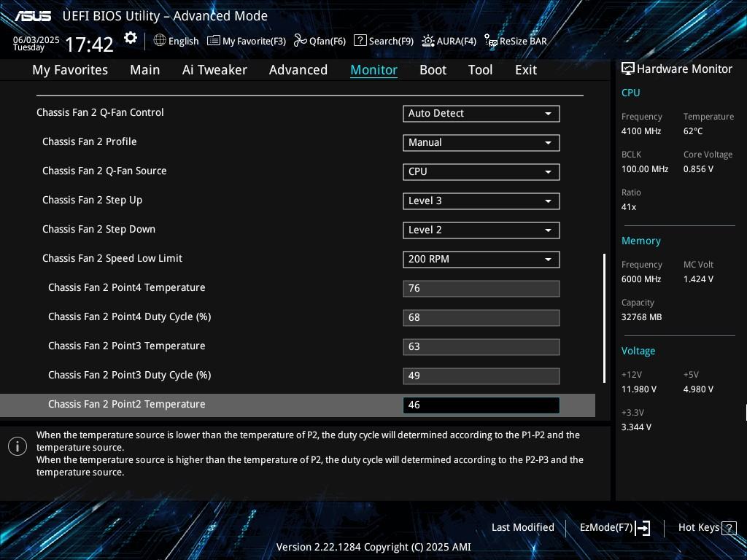Click MC Volt value 1.424 V
The width and height of the screenshot is (747, 560).
(x=698, y=279)
